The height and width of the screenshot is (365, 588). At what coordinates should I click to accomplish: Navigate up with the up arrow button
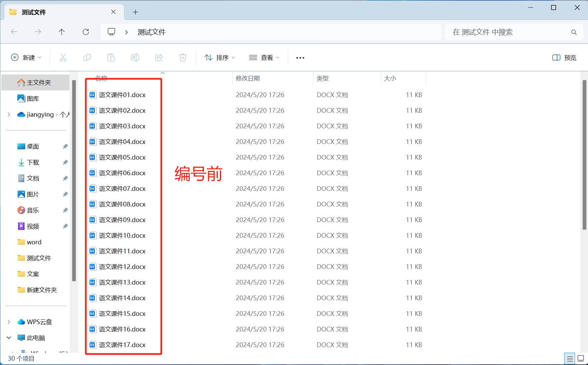pyautogui.click(x=62, y=32)
